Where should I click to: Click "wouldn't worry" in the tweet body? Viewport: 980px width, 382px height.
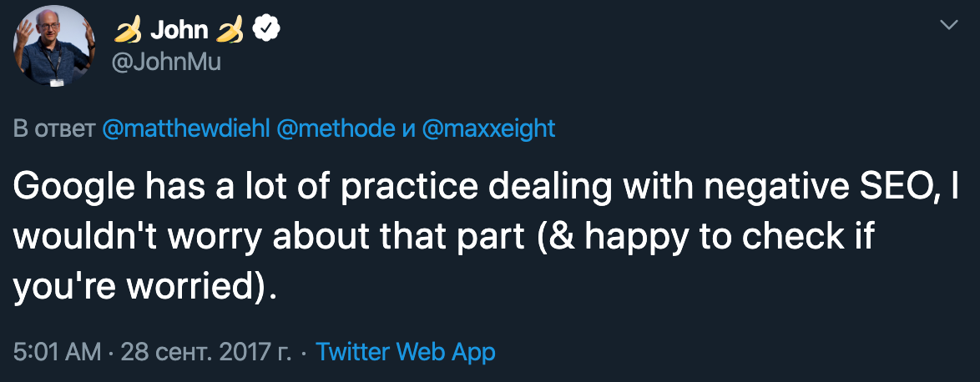[140, 239]
